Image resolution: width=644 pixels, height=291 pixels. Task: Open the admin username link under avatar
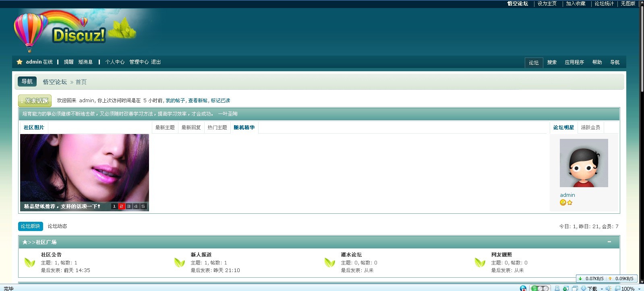[567, 195]
